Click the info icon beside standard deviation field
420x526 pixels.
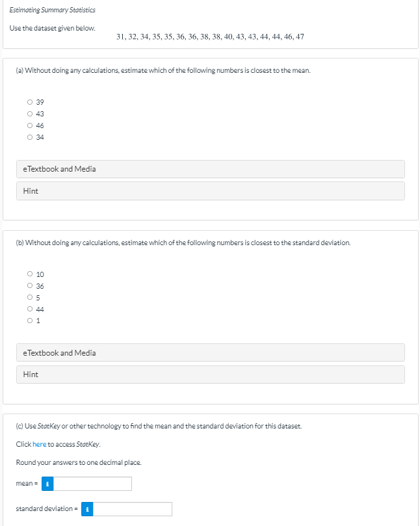(87, 508)
